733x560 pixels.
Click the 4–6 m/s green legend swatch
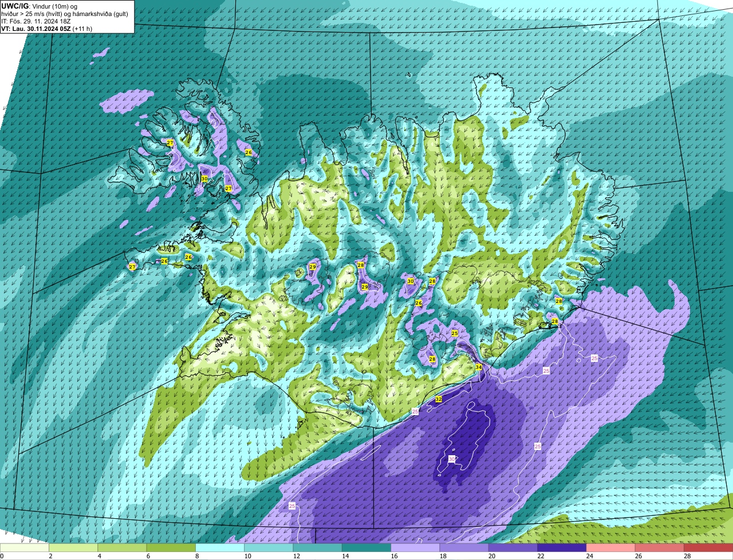[x=122, y=548]
